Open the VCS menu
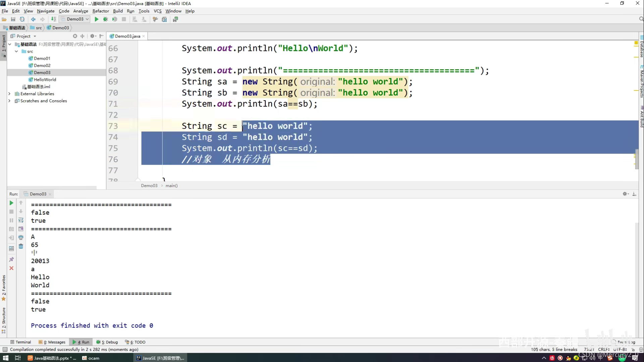Screen dimensions: 644x362 click(158, 11)
